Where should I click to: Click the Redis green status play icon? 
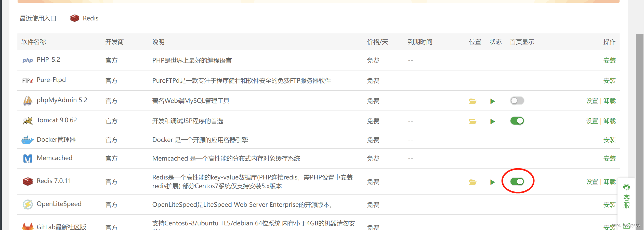point(492,182)
